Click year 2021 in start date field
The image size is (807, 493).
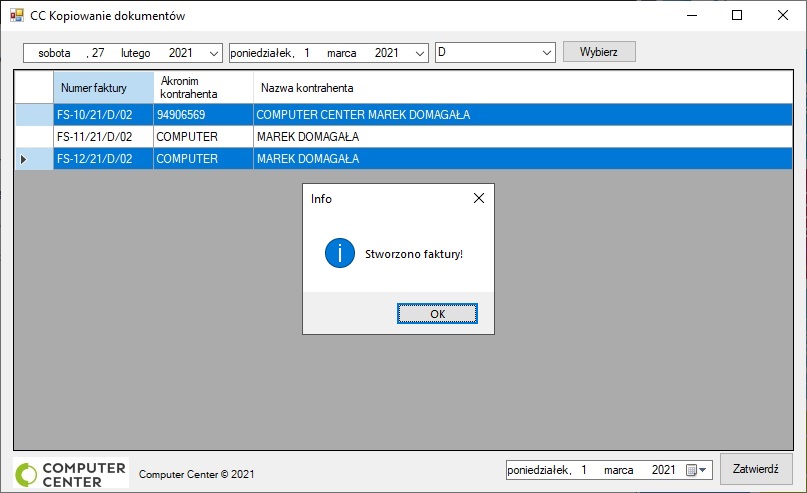click(x=181, y=53)
